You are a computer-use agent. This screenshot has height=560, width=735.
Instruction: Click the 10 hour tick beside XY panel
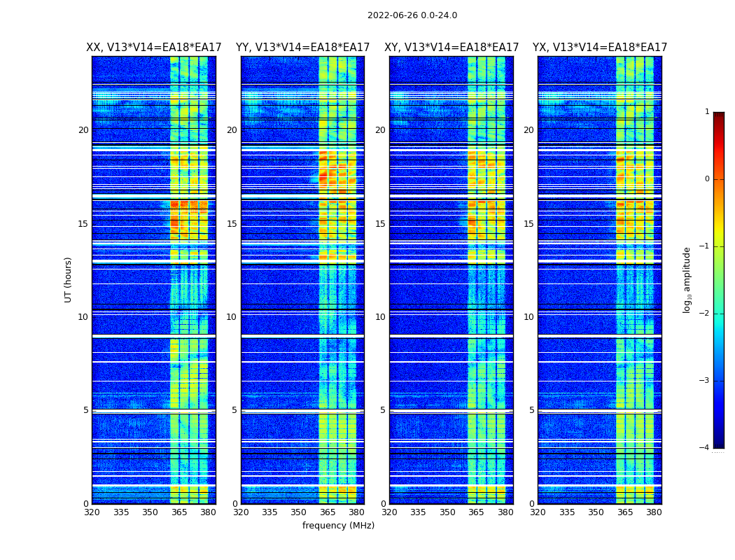380,317
